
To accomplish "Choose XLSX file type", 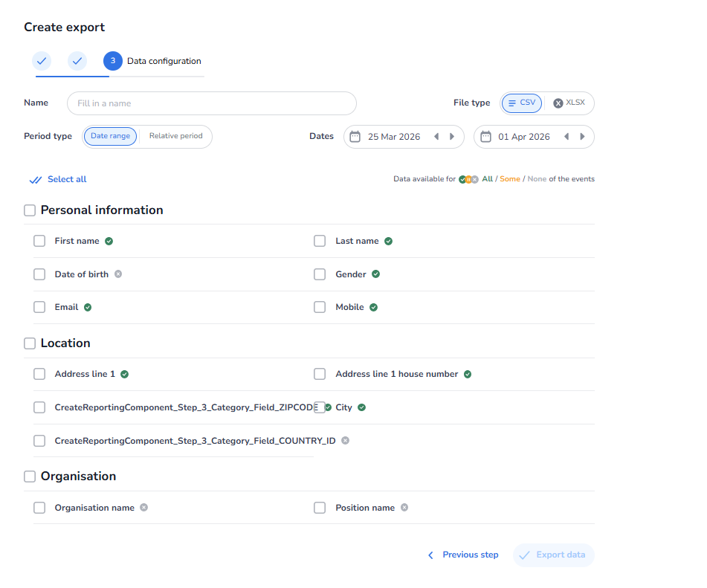I will tap(569, 103).
